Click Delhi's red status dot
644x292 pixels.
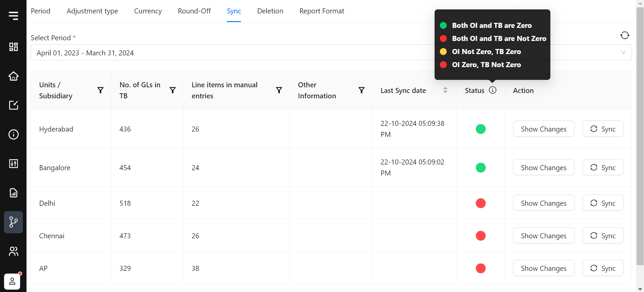pos(481,203)
